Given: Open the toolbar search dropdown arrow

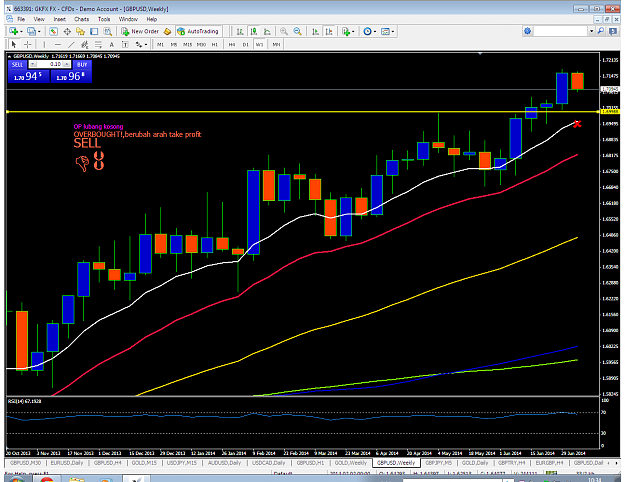Looking at the screenshot, I should [592, 31].
